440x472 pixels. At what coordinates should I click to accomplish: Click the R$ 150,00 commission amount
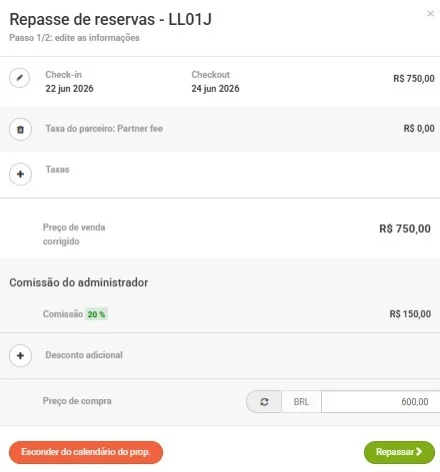(x=410, y=314)
